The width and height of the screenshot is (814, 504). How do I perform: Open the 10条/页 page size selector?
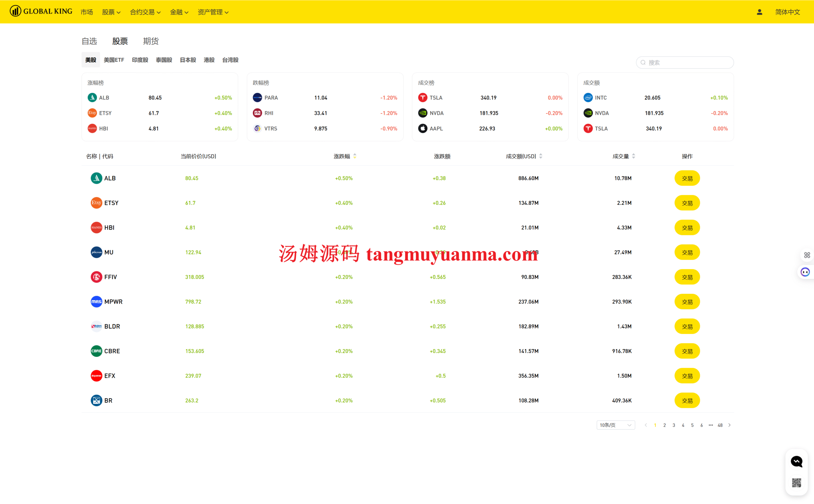pos(615,425)
